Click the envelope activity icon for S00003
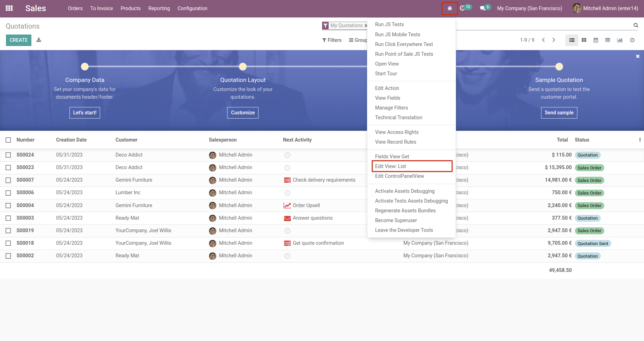Viewport: 644px width, 341px height. click(x=287, y=218)
